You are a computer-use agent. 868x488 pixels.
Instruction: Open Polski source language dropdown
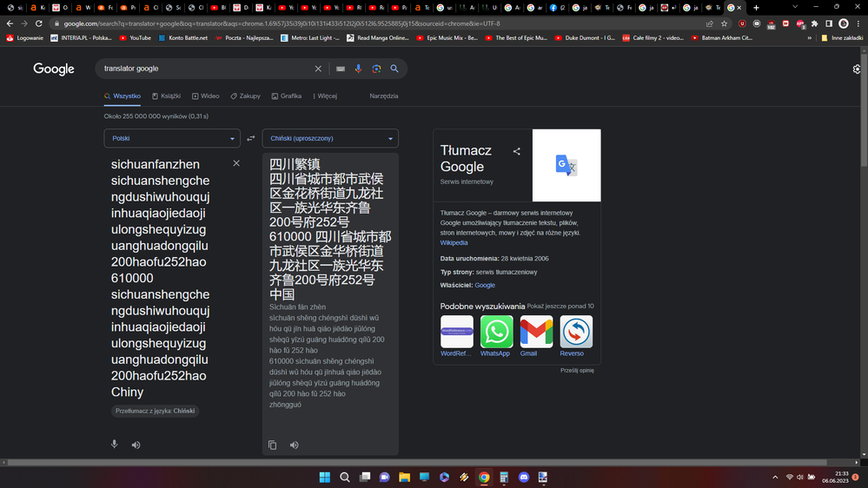click(172, 138)
